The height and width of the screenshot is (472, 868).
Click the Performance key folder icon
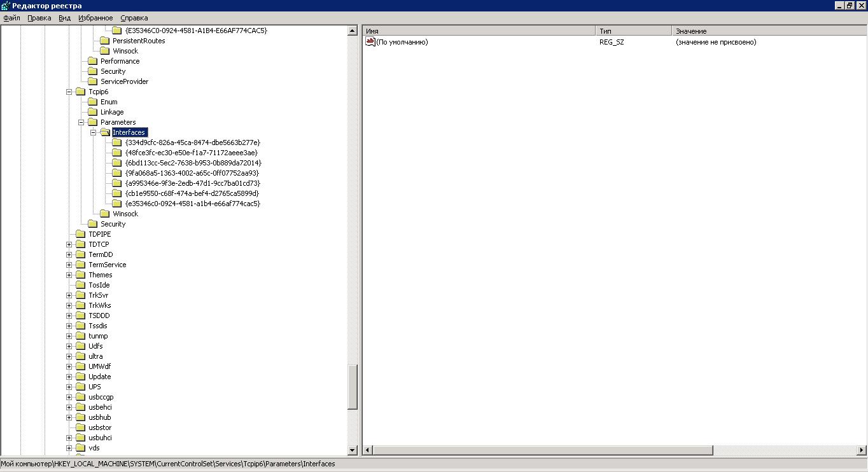pyautogui.click(x=92, y=61)
